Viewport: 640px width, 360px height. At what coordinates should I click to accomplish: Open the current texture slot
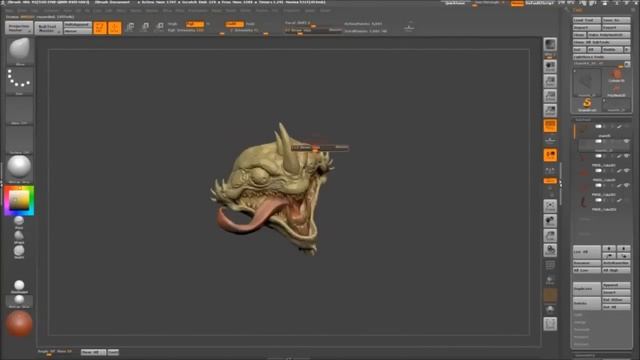pyautogui.click(x=19, y=140)
